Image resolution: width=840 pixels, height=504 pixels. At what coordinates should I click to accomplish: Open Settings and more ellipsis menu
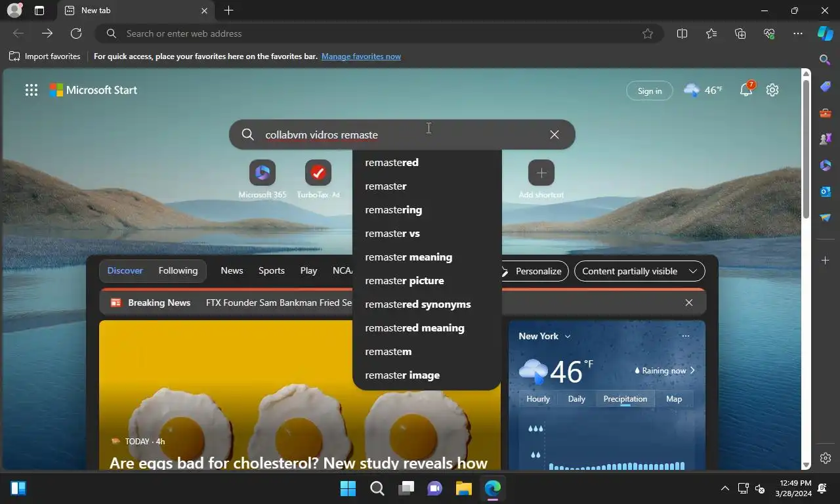pyautogui.click(x=798, y=33)
